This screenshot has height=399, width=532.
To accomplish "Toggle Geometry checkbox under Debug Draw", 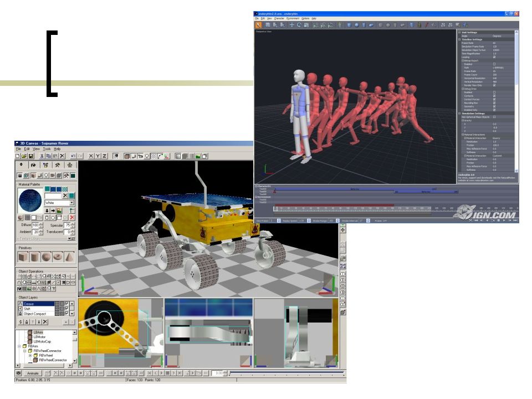I will 494,106.
